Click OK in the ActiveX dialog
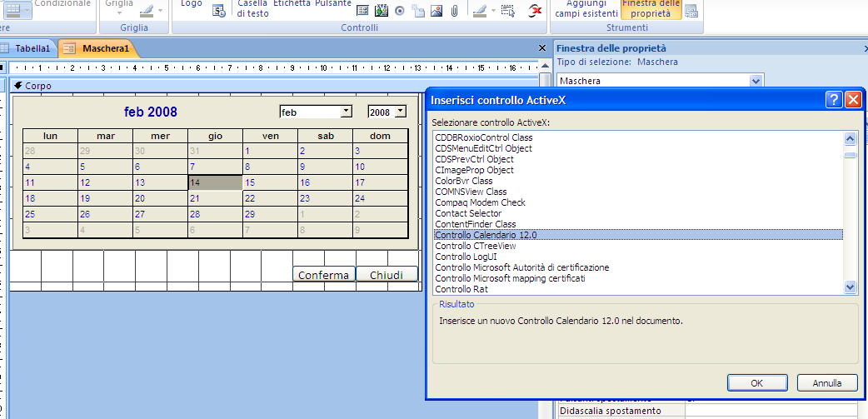This screenshot has height=419, width=868. (756, 383)
